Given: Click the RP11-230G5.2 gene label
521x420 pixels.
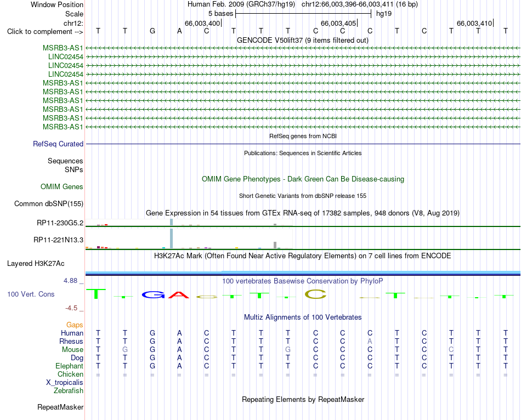Looking at the screenshot, I should pyautogui.click(x=60, y=223).
